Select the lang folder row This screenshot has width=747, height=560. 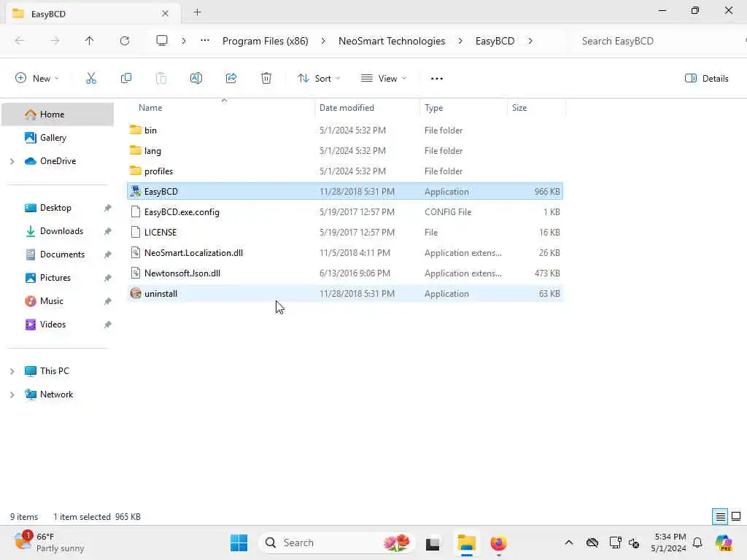(x=345, y=150)
